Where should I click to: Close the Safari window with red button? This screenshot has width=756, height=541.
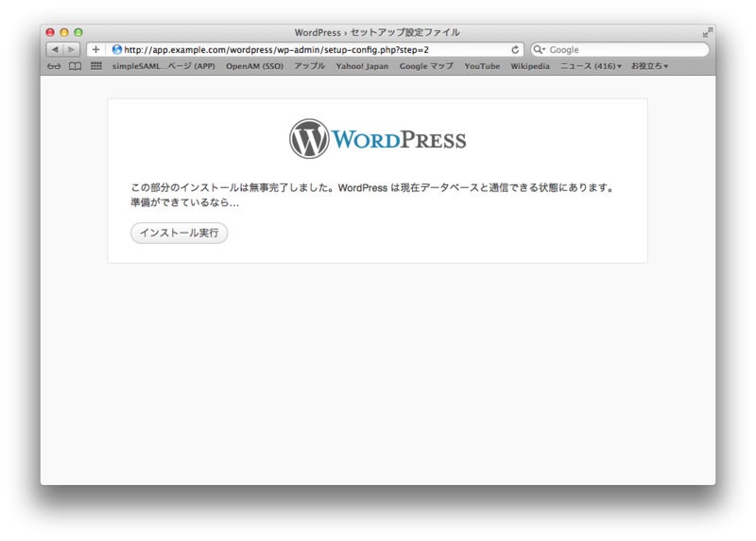pos(50,32)
